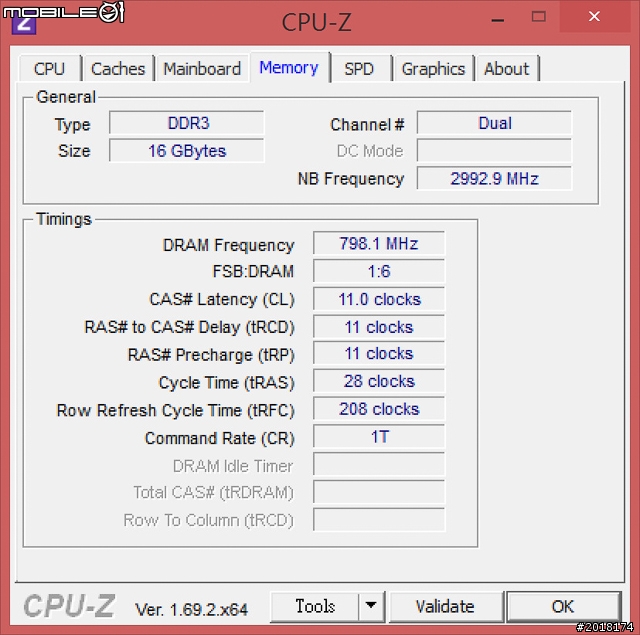Click the 'FSB:DRAM' label

pos(253,271)
